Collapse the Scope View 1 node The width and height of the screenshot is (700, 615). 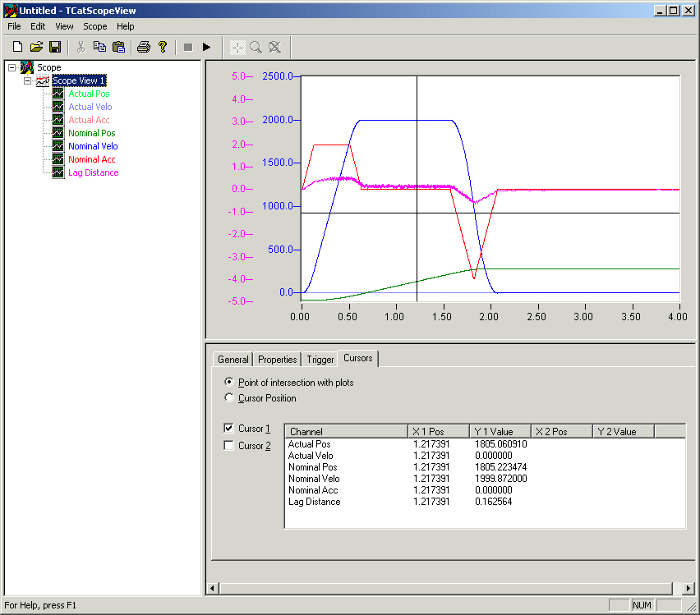click(x=28, y=80)
